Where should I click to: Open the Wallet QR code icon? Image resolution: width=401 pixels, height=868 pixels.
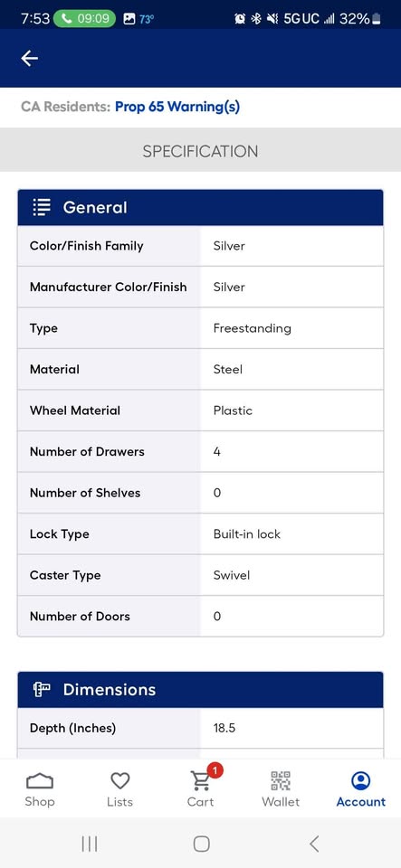281,780
